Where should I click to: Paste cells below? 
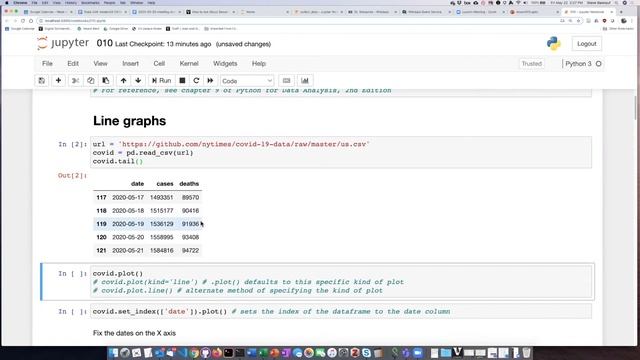click(x=106, y=80)
